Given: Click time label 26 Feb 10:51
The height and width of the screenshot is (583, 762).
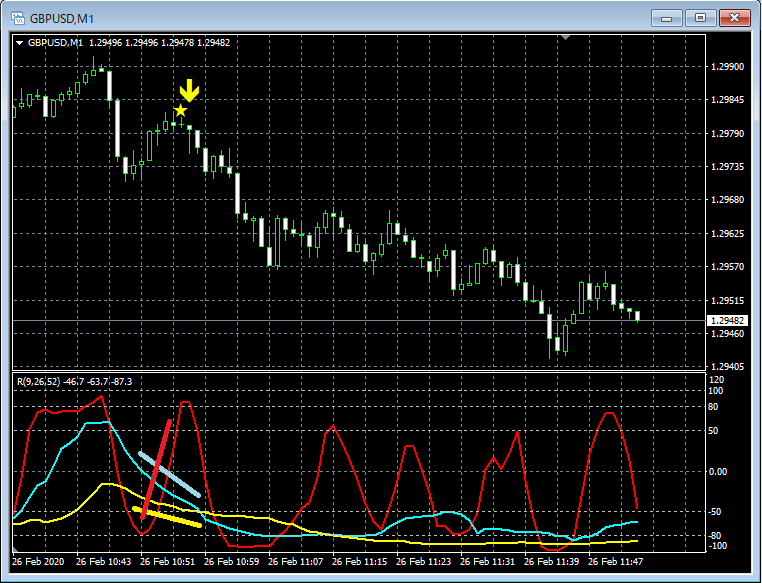Looking at the screenshot, I should 167,562.
